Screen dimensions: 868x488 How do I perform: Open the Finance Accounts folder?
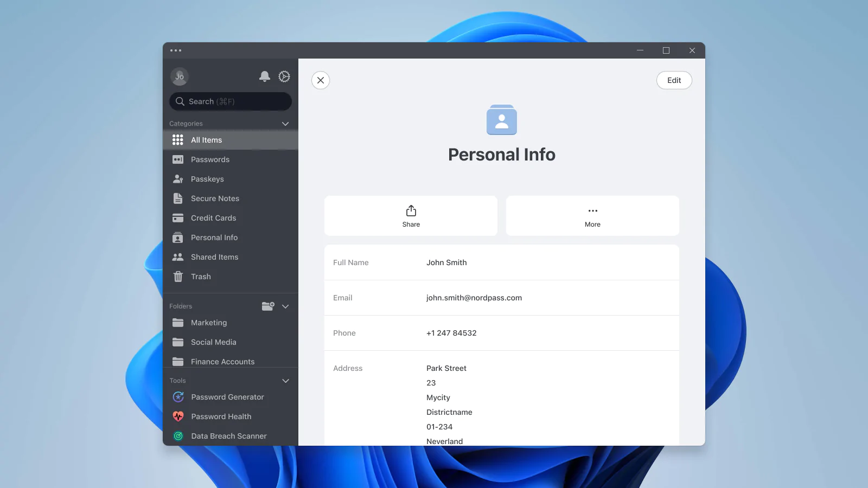coord(231,361)
